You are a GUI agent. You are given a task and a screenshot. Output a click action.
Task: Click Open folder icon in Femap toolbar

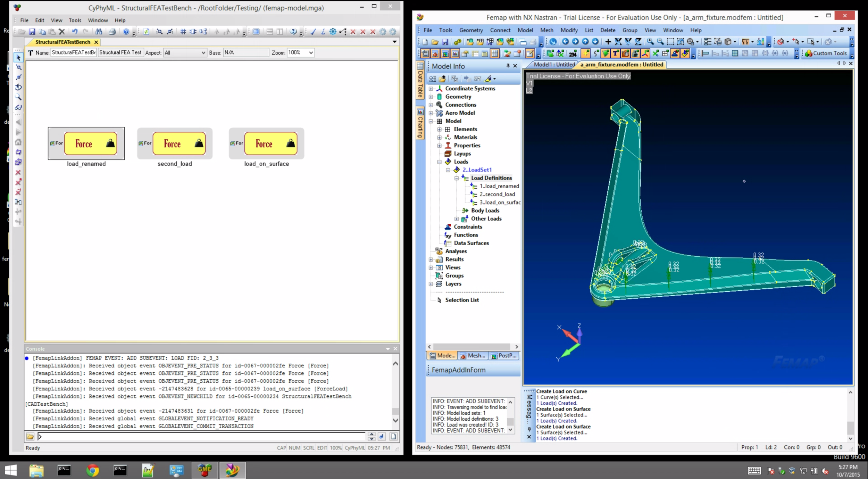coord(435,42)
